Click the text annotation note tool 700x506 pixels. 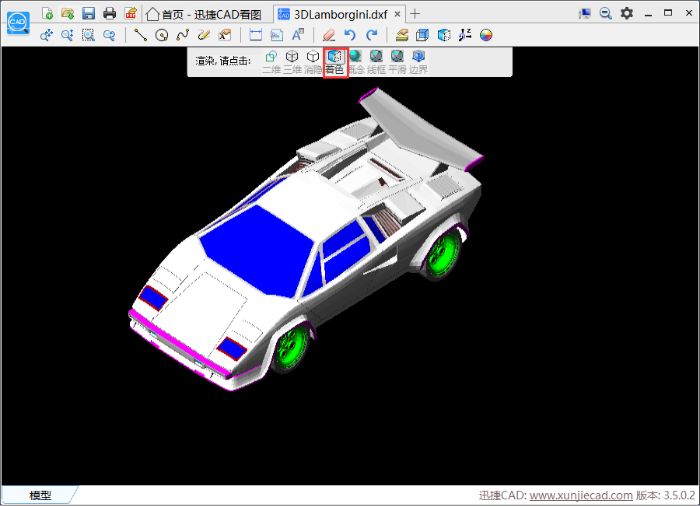225,35
